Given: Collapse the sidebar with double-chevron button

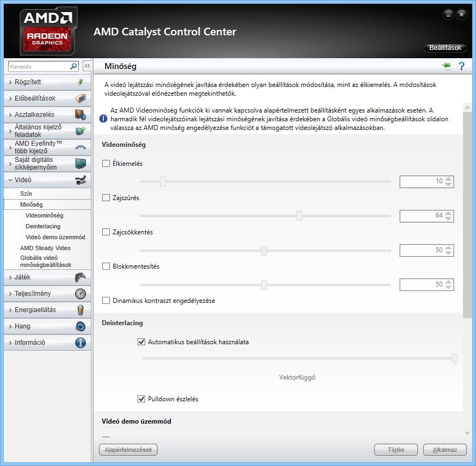Looking at the screenshot, I should (87, 66).
